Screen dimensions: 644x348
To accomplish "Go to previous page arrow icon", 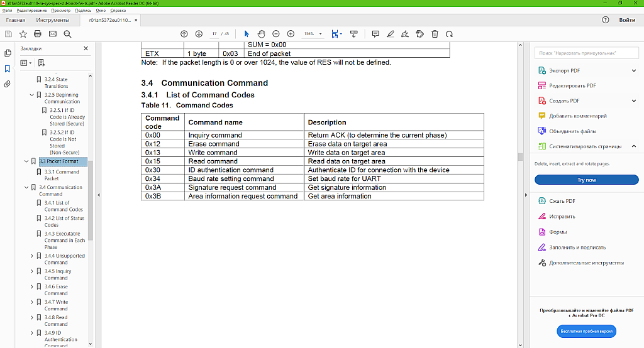I will tap(184, 33).
